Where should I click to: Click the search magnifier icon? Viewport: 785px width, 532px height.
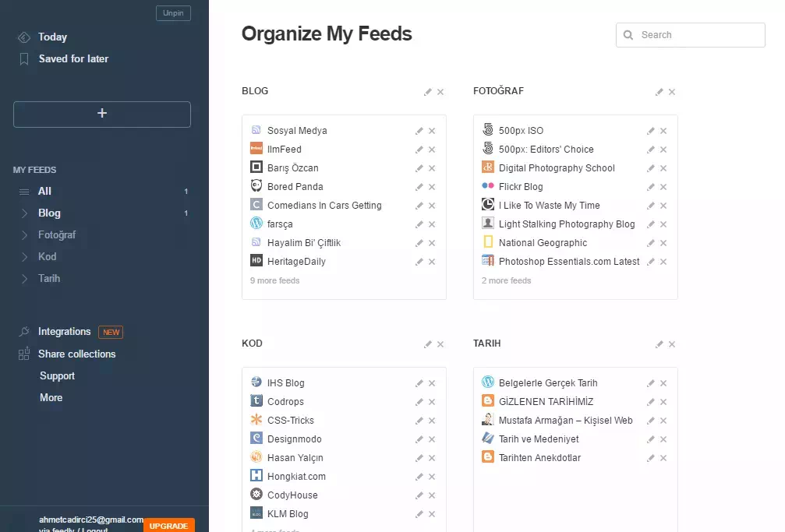click(x=628, y=35)
